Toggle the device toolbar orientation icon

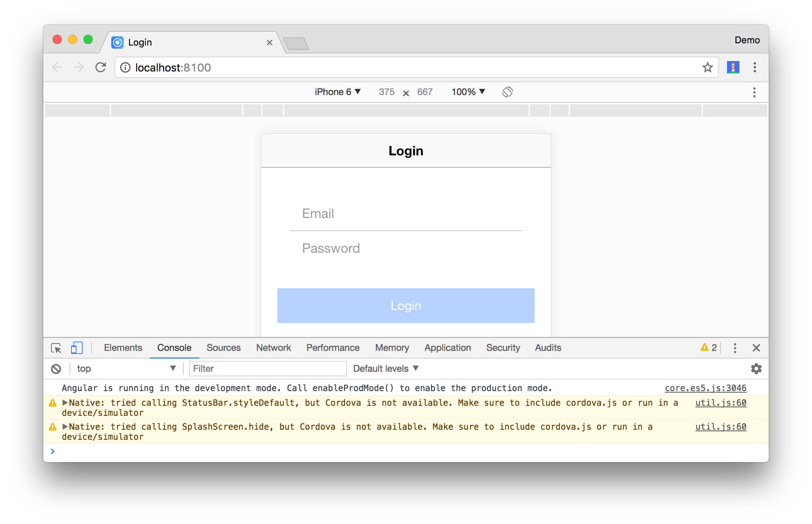(x=507, y=91)
